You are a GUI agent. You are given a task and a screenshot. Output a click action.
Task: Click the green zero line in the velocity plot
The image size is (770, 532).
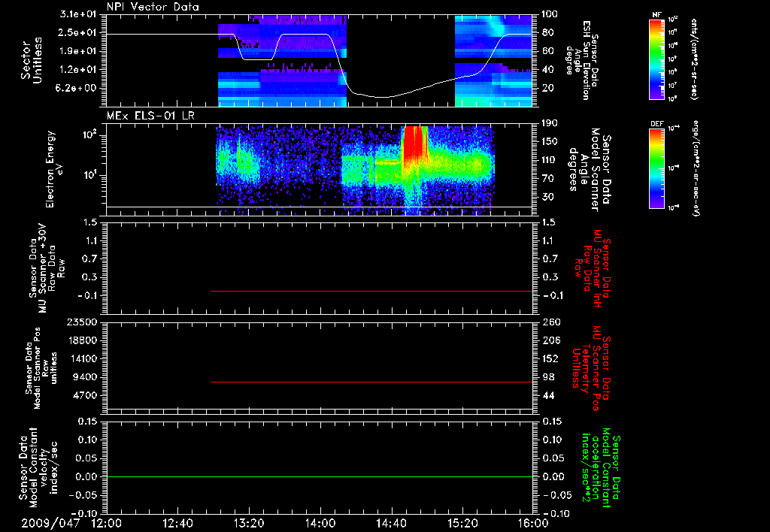coord(320,476)
